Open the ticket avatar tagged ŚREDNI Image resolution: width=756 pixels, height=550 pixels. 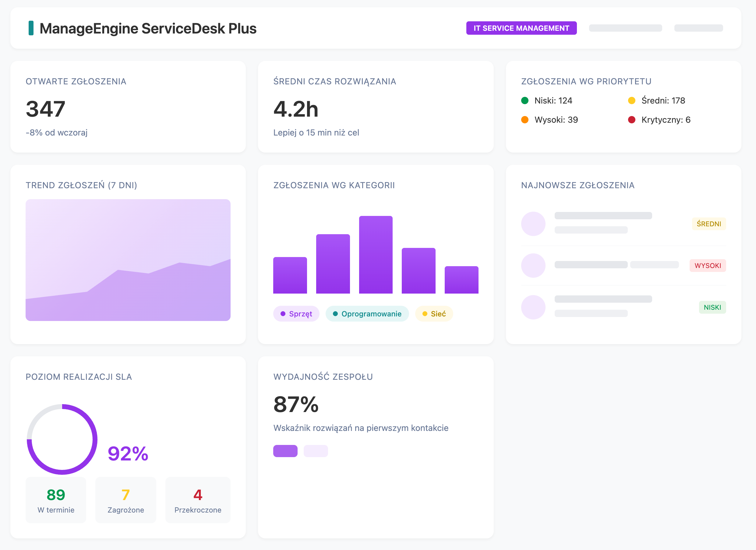(533, 224)
